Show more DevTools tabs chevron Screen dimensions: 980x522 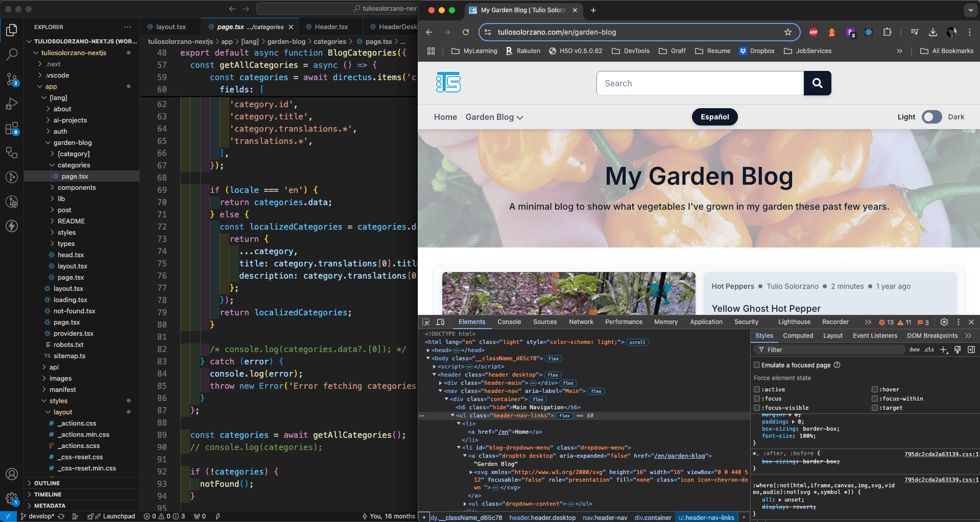click(868, 322)
